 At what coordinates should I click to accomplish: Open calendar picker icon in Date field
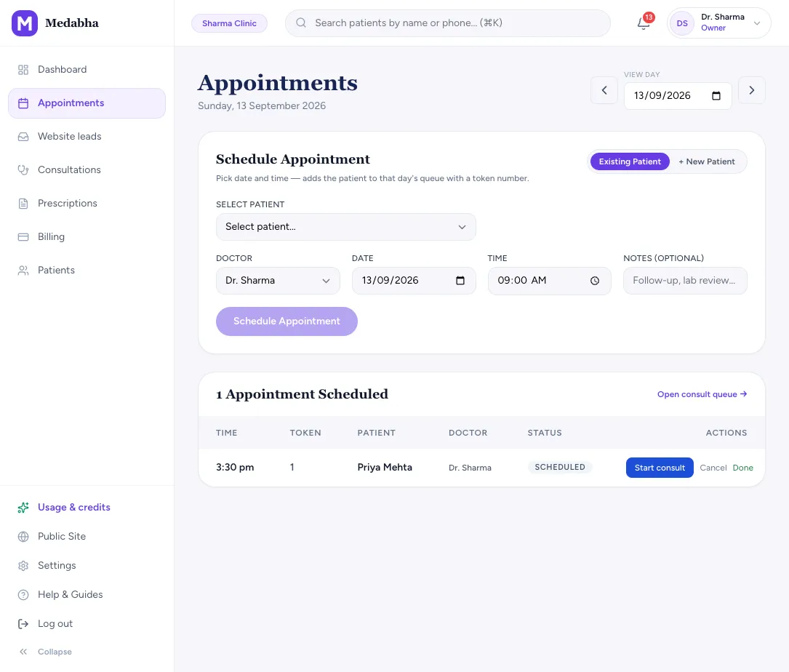pyautogui.click(x=460, y=281)
